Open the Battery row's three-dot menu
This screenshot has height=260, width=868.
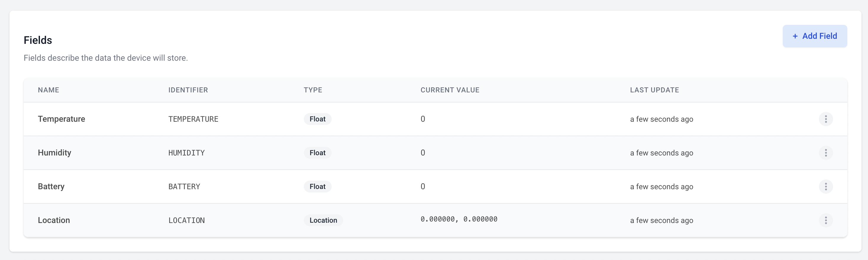(825, 187)
